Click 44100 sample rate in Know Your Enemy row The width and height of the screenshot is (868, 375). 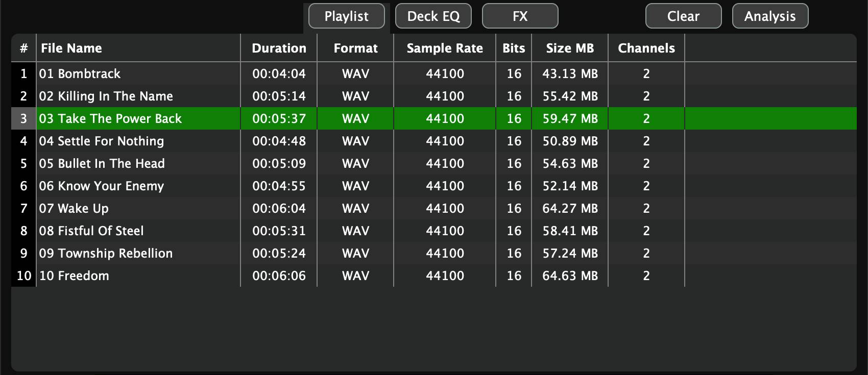445,186
